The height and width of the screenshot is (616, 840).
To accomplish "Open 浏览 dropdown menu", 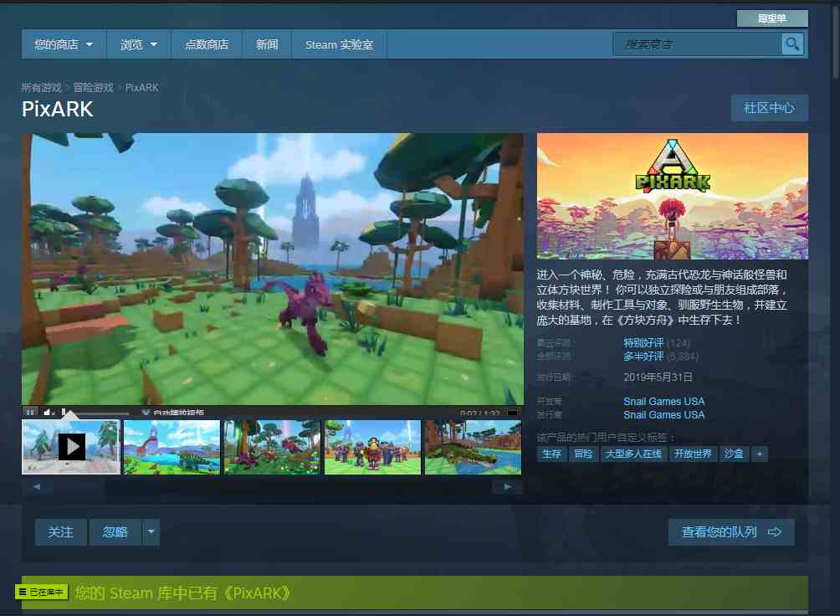I will pyautogui.click(x=139, y=44).
